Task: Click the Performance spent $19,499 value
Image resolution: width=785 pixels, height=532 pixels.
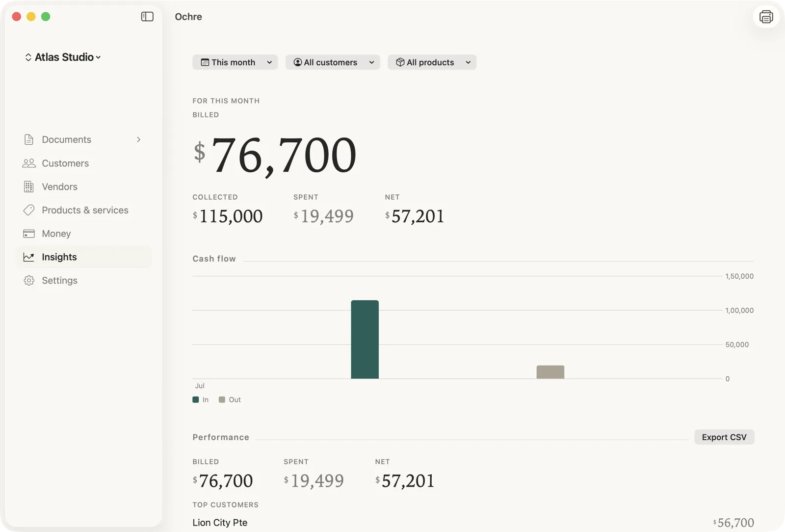Action: tap(314, 480)
